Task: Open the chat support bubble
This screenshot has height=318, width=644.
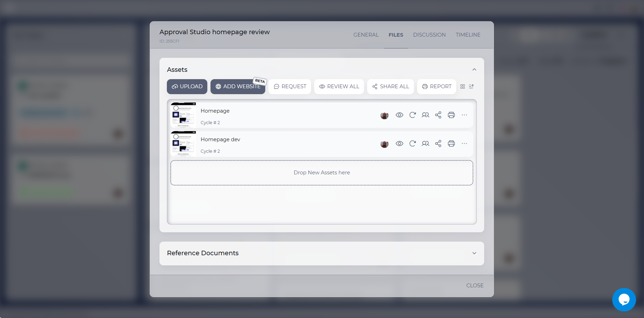Action: (x=624, y=300)
